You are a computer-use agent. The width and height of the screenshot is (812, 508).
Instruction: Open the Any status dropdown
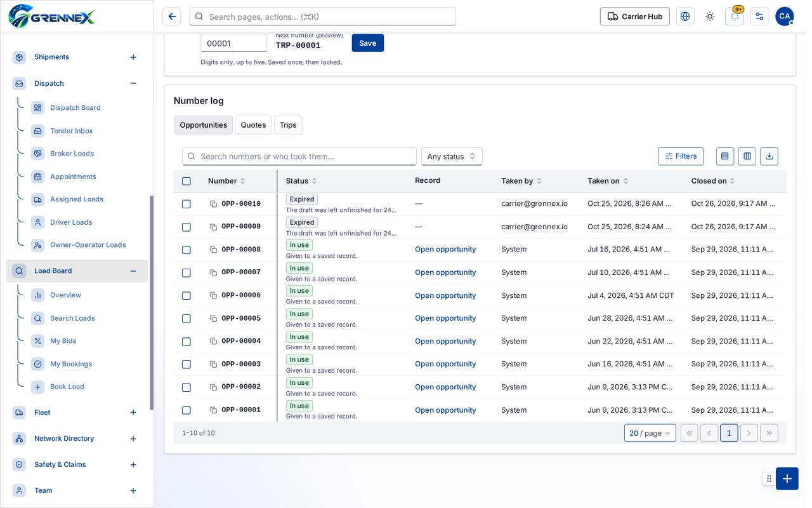pos(452,156)
